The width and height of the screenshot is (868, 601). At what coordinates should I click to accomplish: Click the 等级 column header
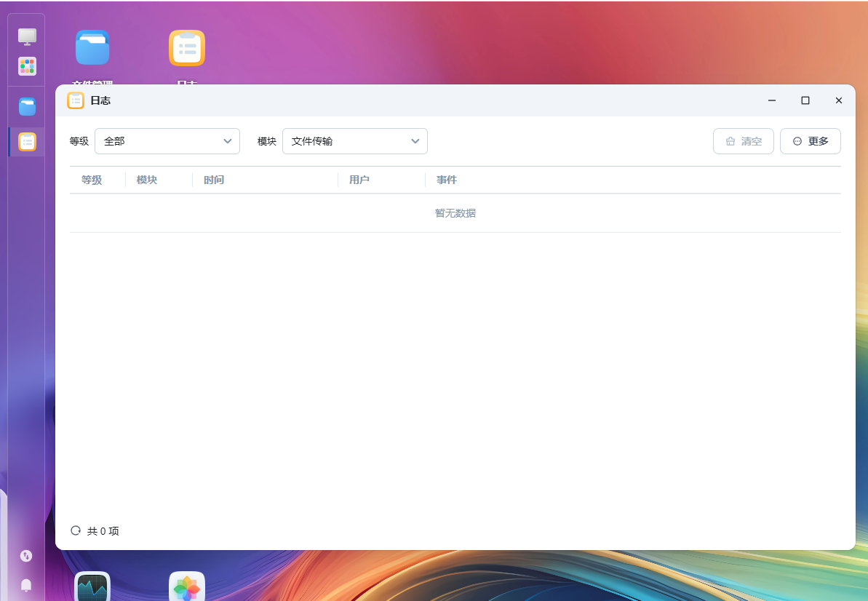tap(92, 180)
